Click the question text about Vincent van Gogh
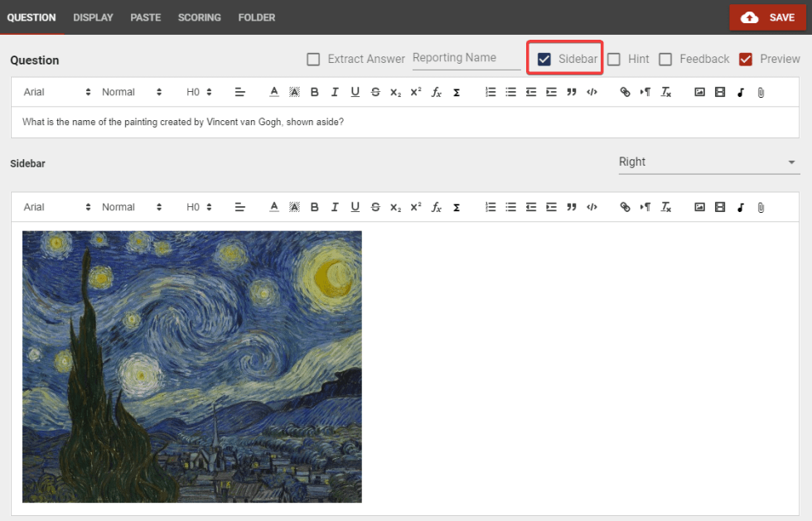 (183, 123)
